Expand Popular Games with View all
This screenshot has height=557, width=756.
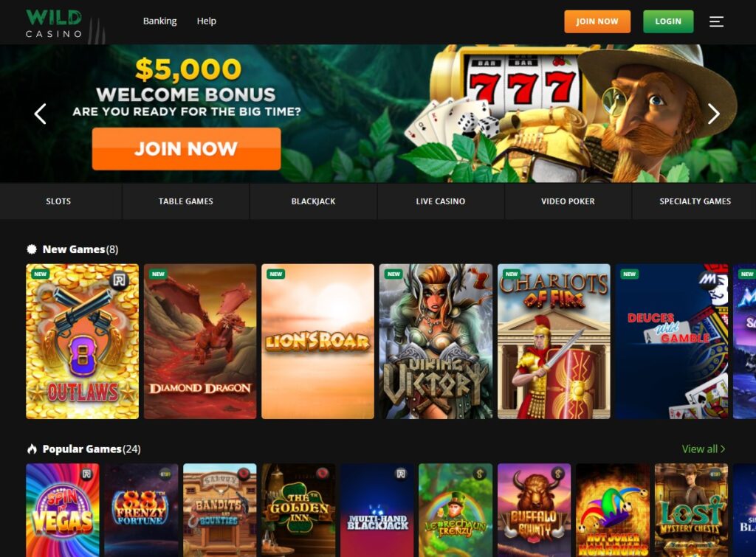(703, 449)
